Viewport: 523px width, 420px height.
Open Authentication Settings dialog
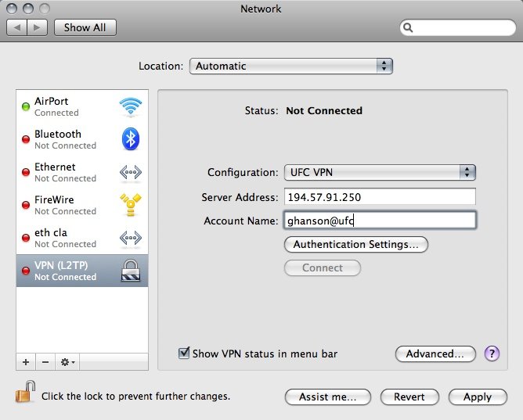[x=355, y=244]
